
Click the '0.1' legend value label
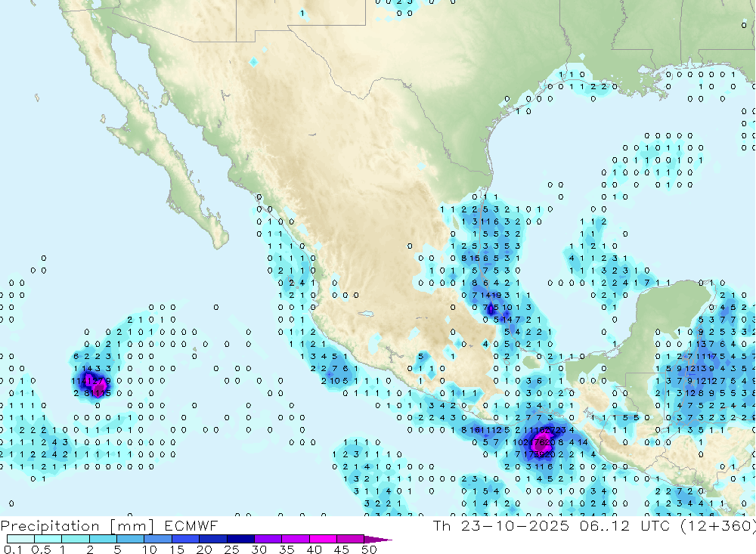13,549
